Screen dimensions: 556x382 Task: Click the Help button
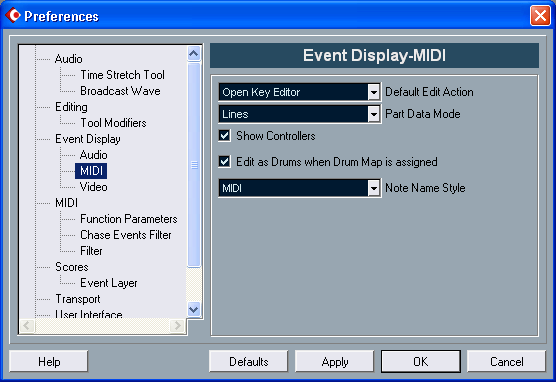(x=49, y=361)
